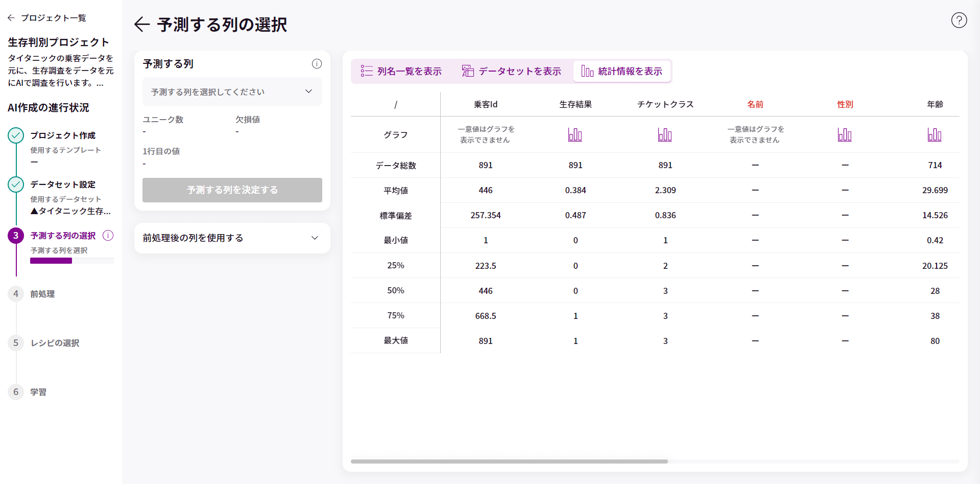Click the 最小値 row label
The height and width of the screenshot is (484, 980).
pos(396,240)
